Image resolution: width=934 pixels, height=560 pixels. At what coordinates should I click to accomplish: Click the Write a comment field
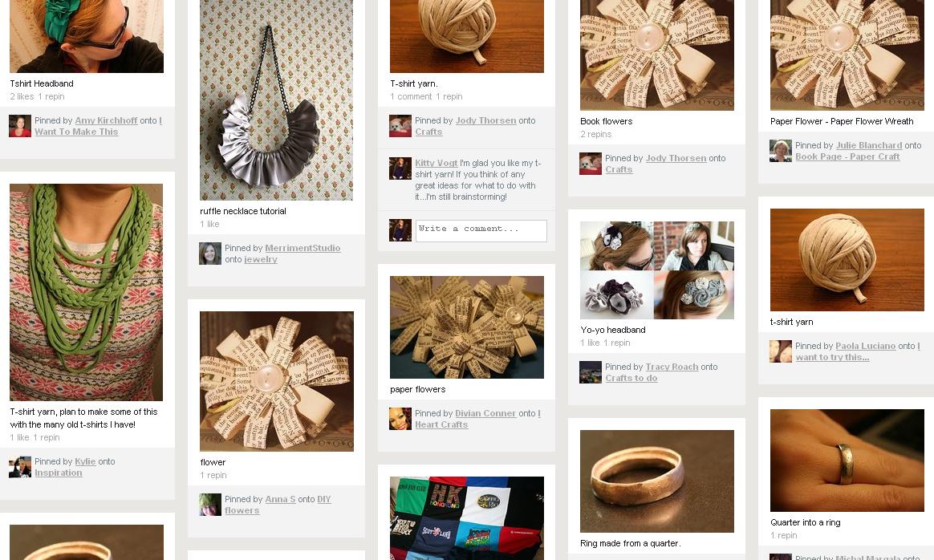coord(481,231)
